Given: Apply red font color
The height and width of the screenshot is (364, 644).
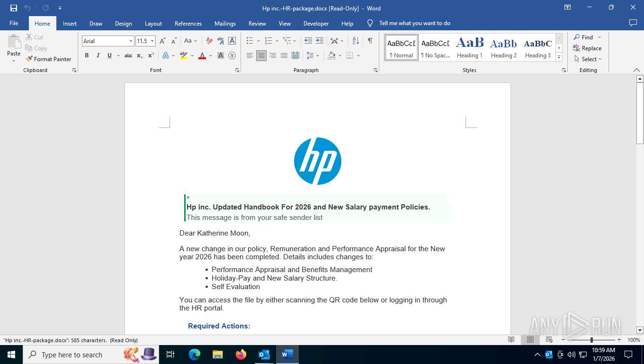Looking at the screenshot, I should pos(202,55).
